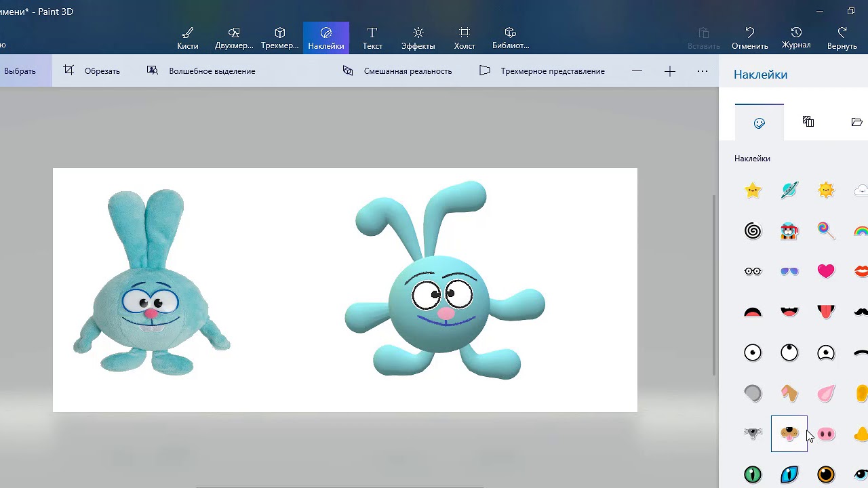Click the Undo (Отменить) button
The height and width of the screenshot is (488, 868).
pos(750,38)
